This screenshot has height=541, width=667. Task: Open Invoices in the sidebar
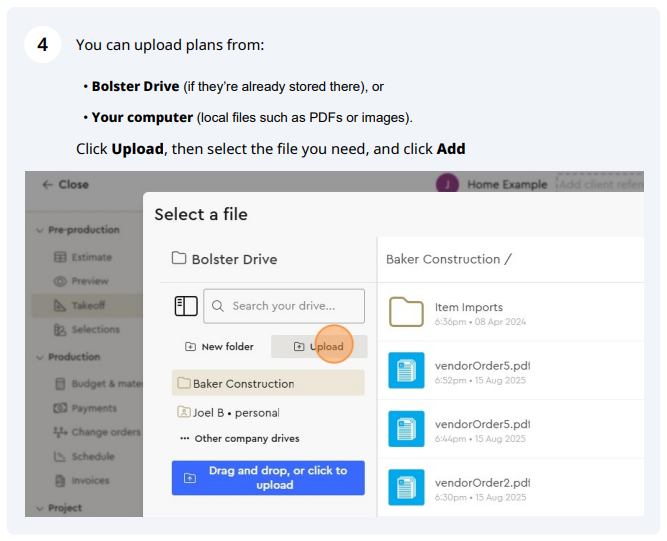[x=82, y=480]
